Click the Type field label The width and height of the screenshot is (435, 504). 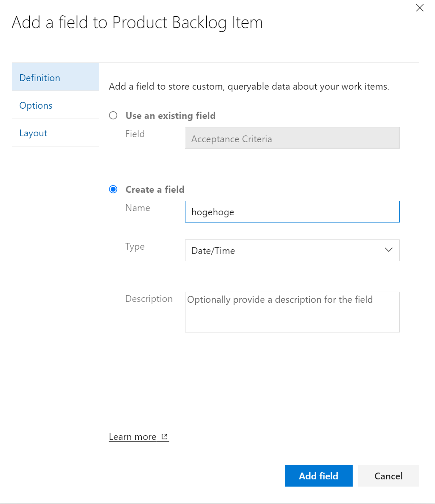pyautogui.click(x=135, y=247)
